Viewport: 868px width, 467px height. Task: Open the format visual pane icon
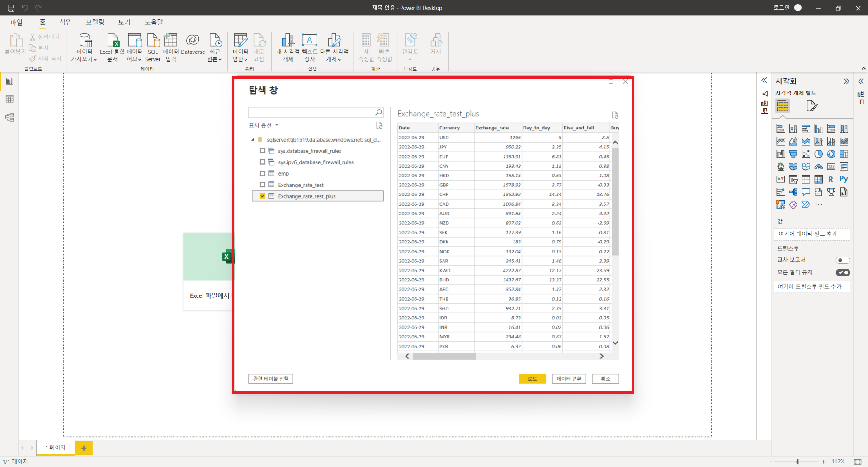click(x=812, y=106)
